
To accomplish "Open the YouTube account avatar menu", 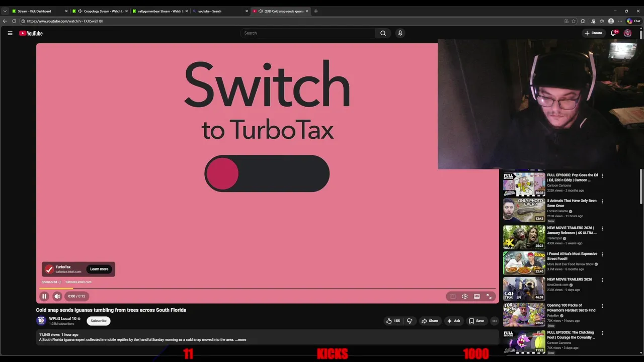I will [x=627, y=33].
